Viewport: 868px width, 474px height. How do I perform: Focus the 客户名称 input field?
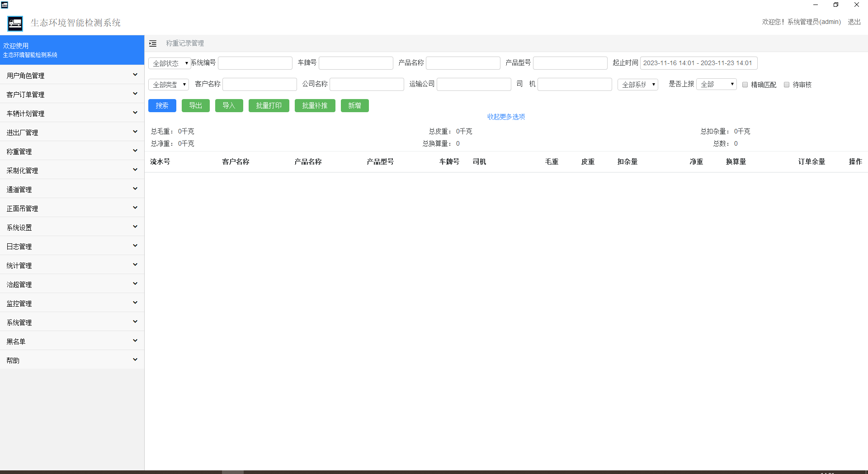click(259, 84)
